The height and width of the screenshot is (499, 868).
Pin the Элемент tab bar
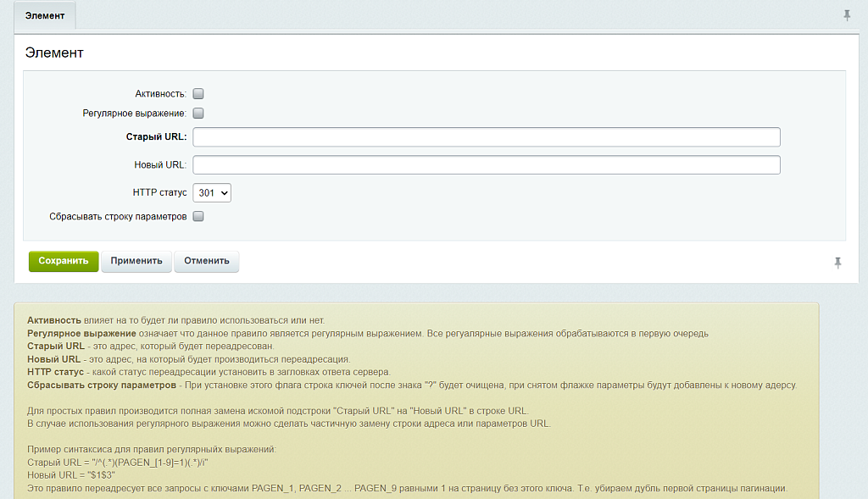coord(847,14)
